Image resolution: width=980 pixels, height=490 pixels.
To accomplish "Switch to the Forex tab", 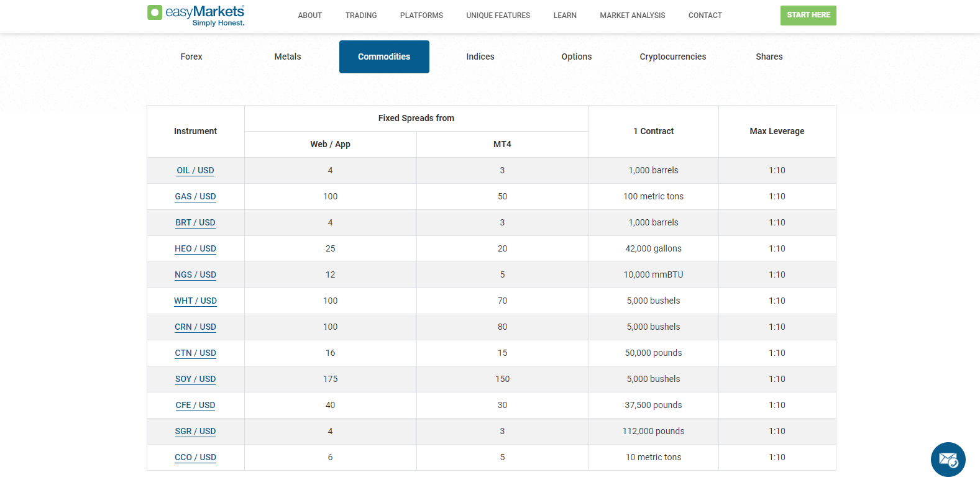I will tap(191, 57).
